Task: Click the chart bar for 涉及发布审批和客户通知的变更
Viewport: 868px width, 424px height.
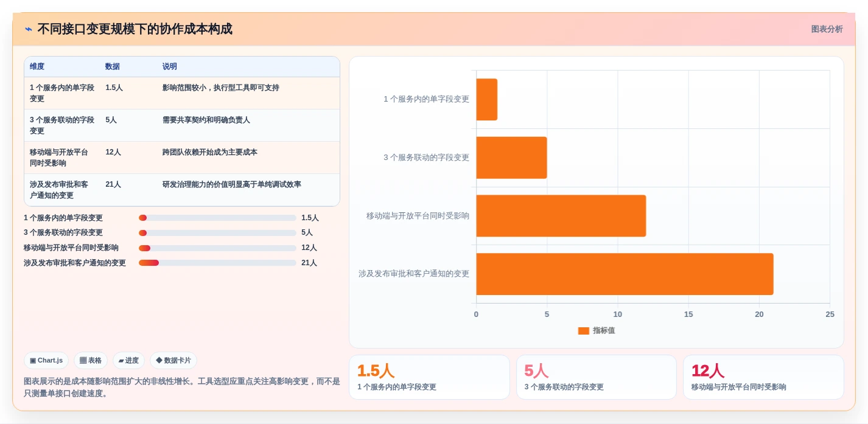Action: click(625, 274)
